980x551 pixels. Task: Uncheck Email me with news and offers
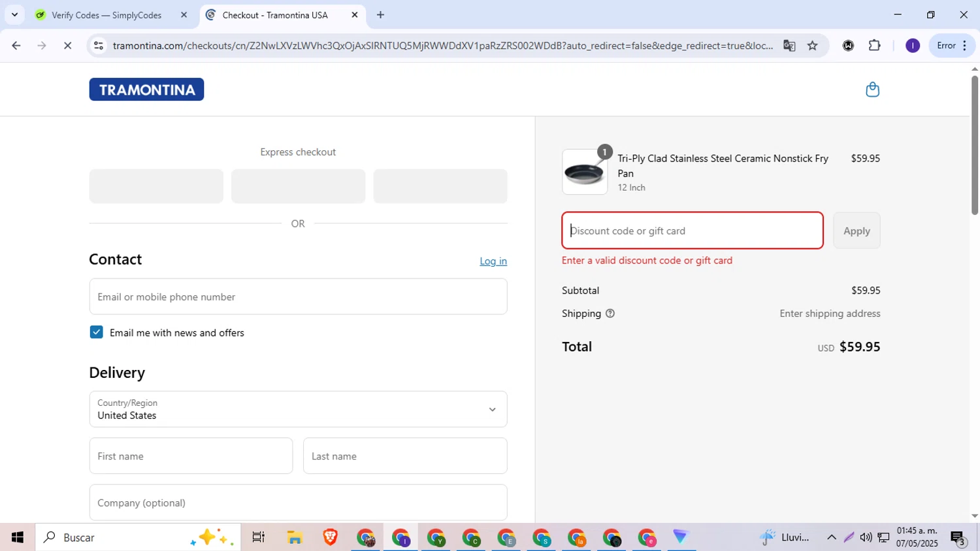click(96, 332)
